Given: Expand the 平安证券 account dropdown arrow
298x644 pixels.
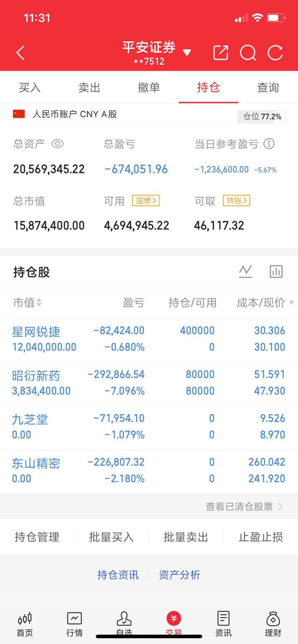Looking at the screenshot, I should 187,52.
